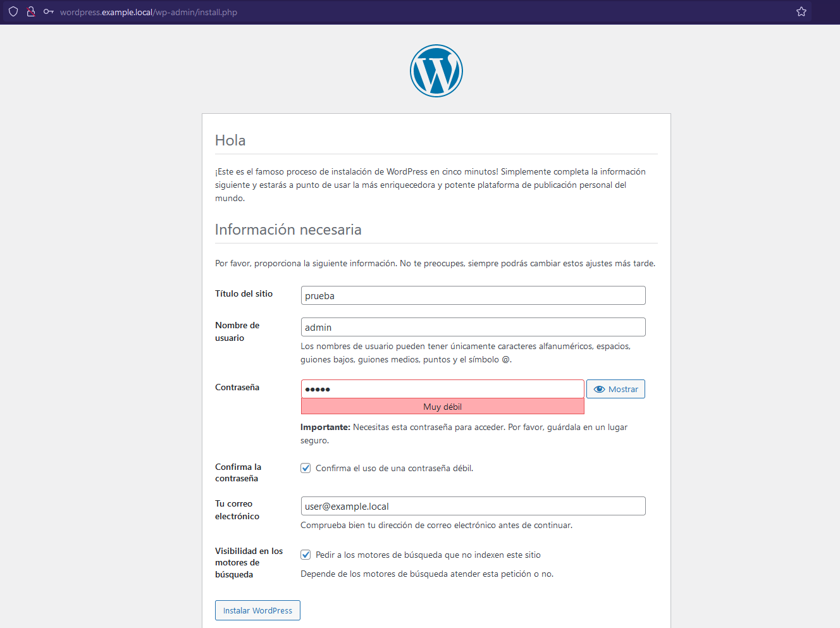The height and width of the screenshot is (628, 840).
Task: Show the password with Mostrar button
Action: click(x=615, y=389)
